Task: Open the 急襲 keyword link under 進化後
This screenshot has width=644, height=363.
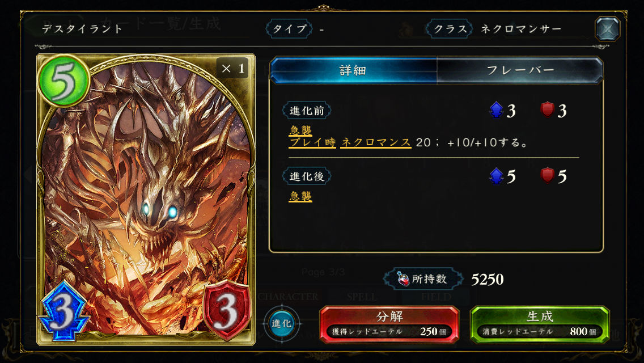Action: point(300,196)
